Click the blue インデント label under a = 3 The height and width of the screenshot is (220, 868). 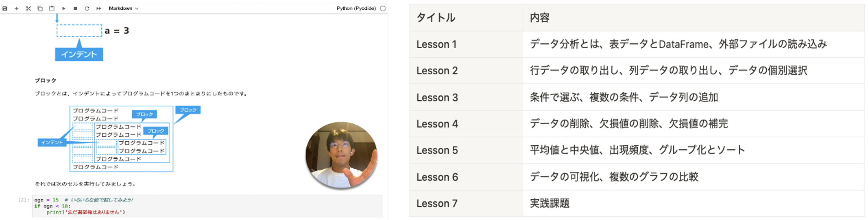point(79,54)
